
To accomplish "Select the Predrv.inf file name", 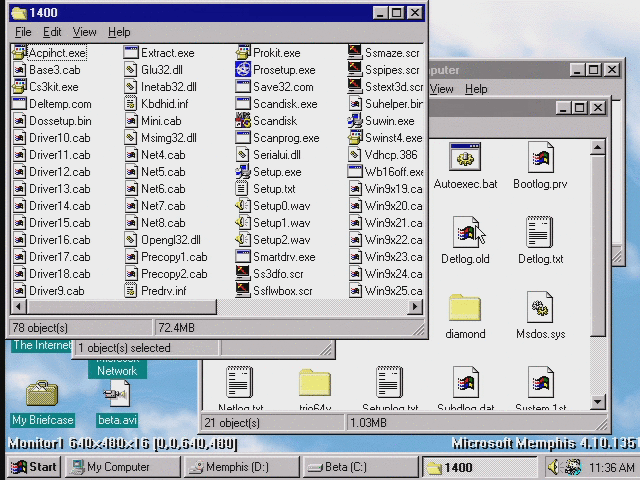I will 164,291.
